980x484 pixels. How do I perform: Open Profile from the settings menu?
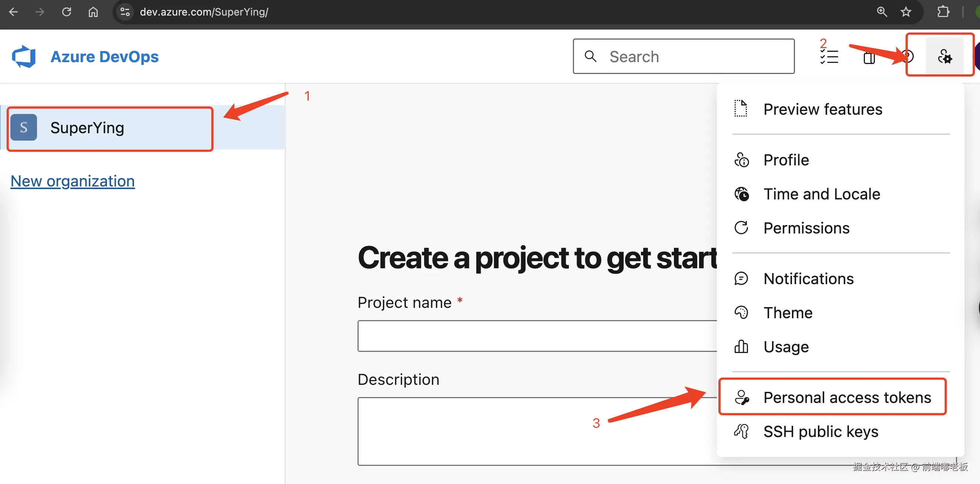786,160
